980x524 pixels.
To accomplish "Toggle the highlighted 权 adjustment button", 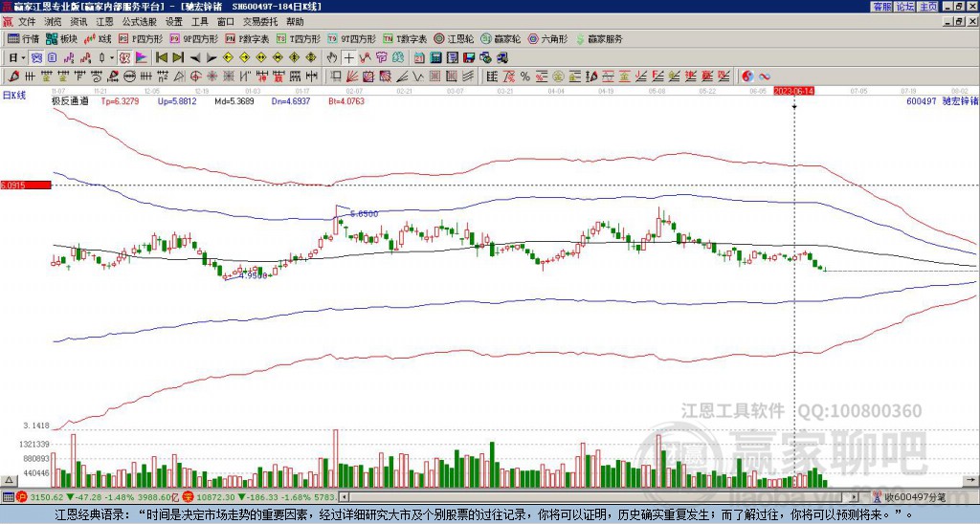I will click(x=125, y=57).
